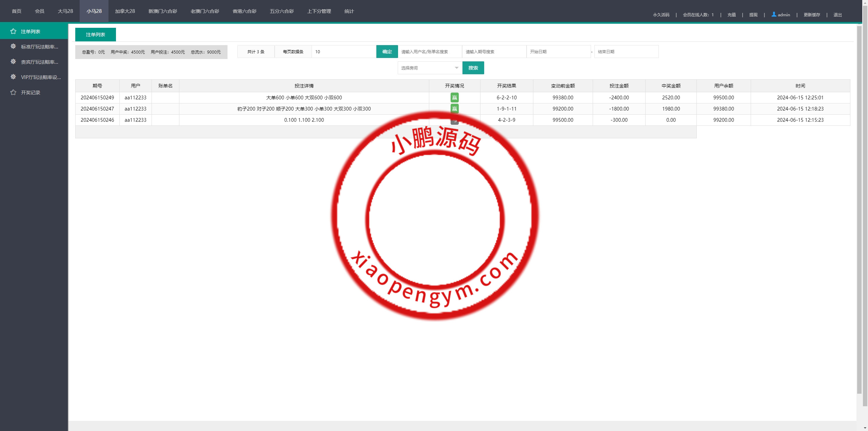
Task: Click the gear icon for 标准厅玩法赔率
Action: 13,46
